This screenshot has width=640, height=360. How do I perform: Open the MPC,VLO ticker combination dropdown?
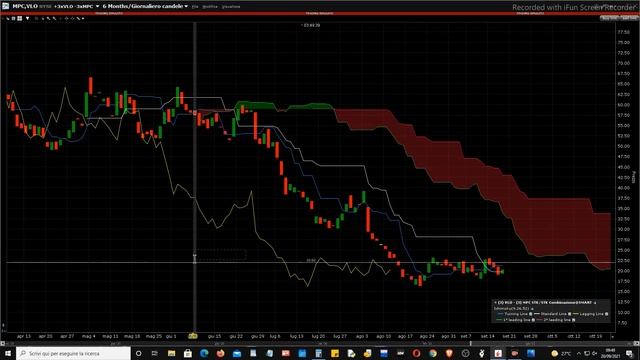(x=98, y=7)
